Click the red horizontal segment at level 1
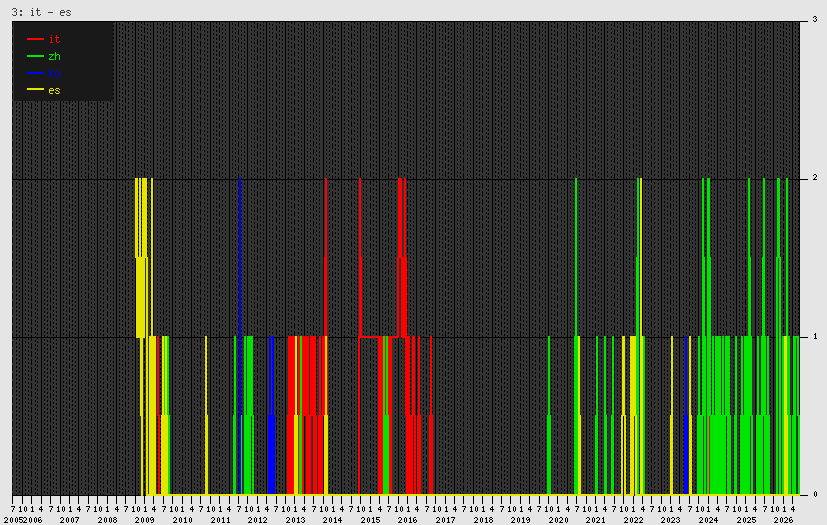This screenshot has height=525, width=827. click(x=379, y=337)
